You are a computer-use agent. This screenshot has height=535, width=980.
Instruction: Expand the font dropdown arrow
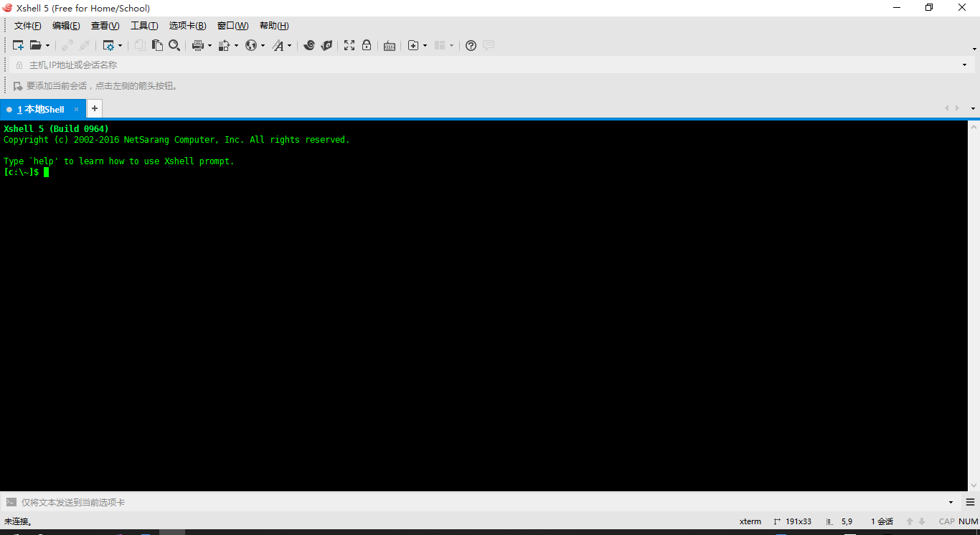coord(290,45)
